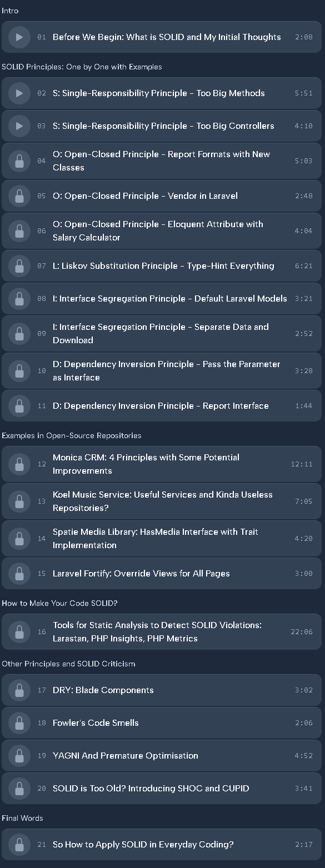Select 'Laravel Fortify: Override Views' title
The height and width of the screenshot is (868, 325).
point(141,574)
